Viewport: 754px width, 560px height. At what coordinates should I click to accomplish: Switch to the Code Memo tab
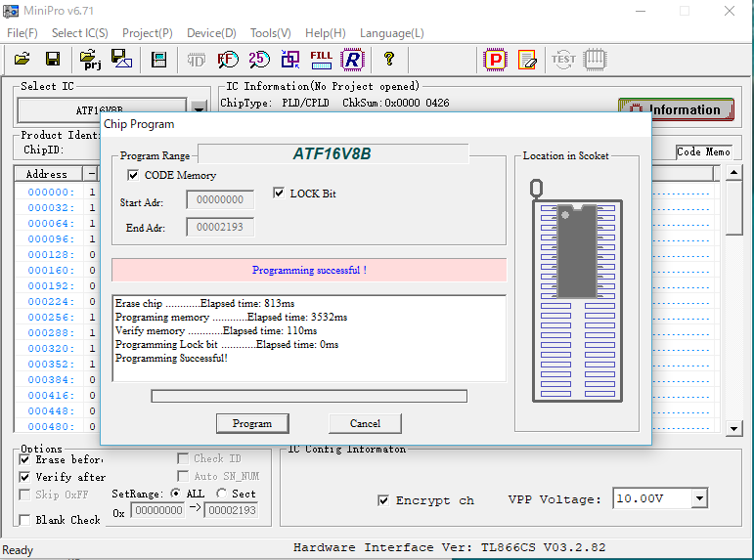coord(703,151)
